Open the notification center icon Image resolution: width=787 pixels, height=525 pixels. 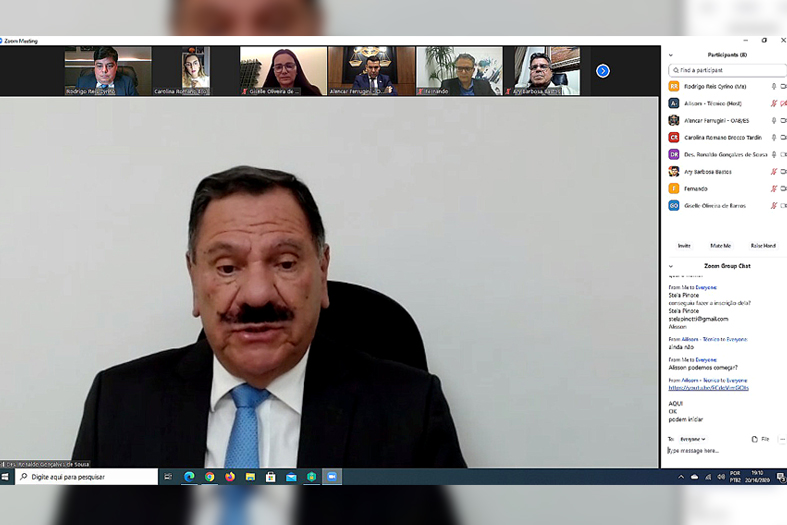(781, 477)
